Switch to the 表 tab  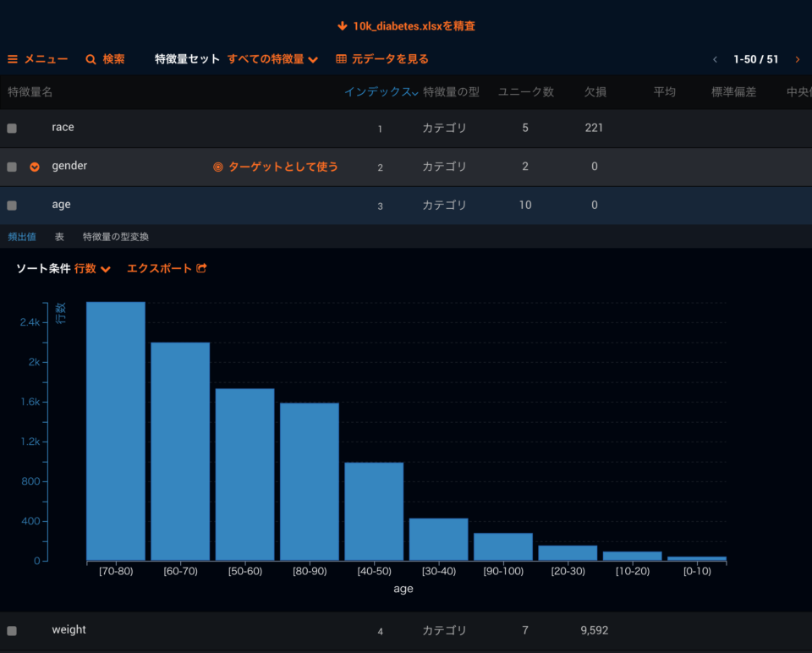tap(59, 237)
